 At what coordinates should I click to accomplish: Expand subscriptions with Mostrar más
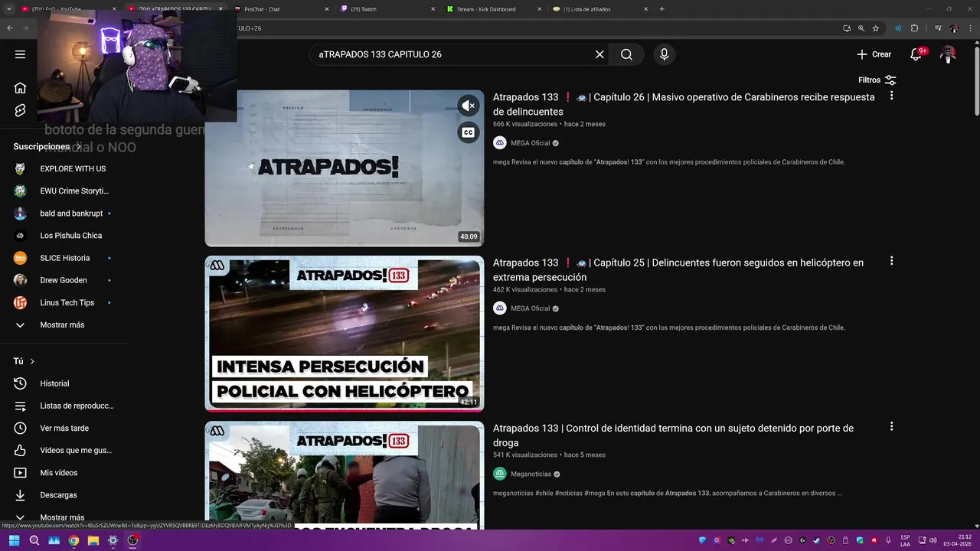61,325
